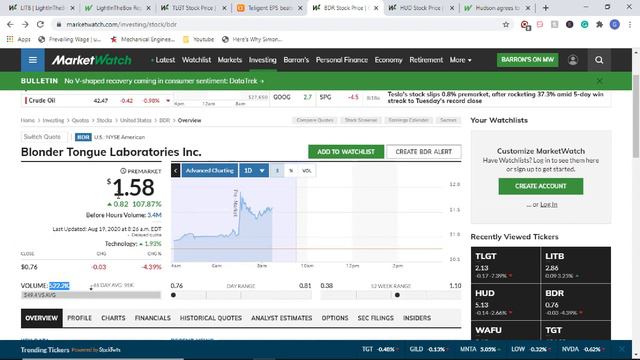640x360 pixels.
Task: Open the Markets nav item
Action: (230, 60)
